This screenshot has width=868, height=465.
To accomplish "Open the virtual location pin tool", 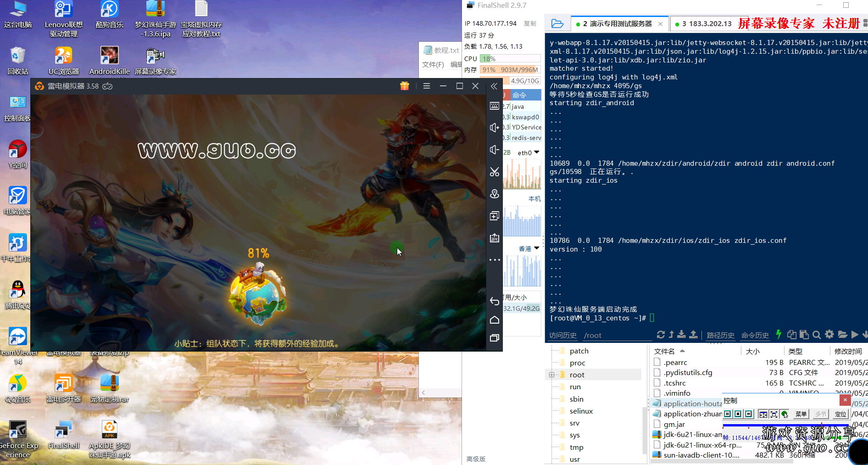I will click(x=494, y=194).
